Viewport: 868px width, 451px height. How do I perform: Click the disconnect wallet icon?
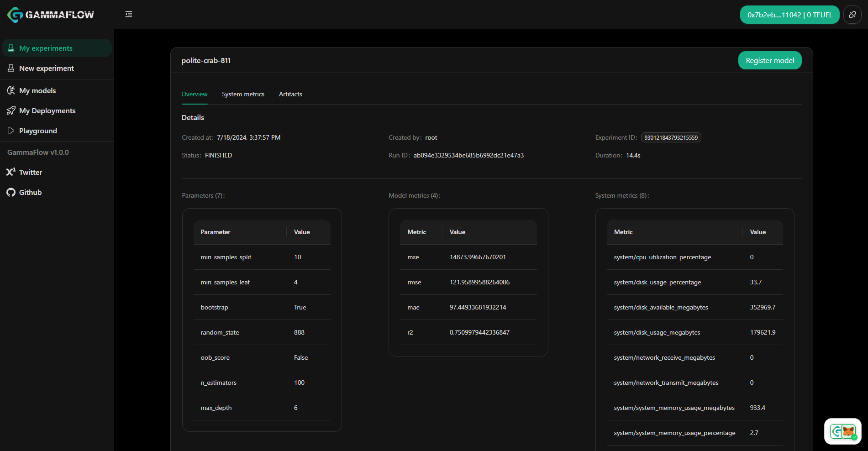pos(852,15)
